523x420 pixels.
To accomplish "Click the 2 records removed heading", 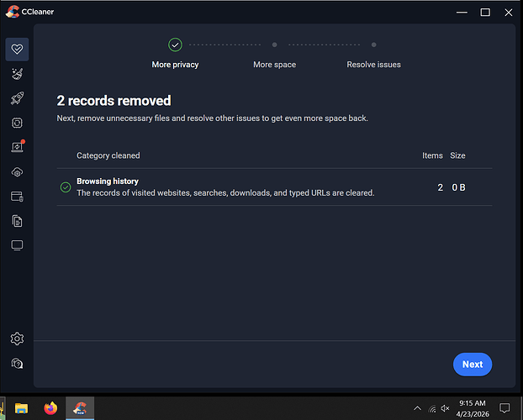I will click(114, 101).
